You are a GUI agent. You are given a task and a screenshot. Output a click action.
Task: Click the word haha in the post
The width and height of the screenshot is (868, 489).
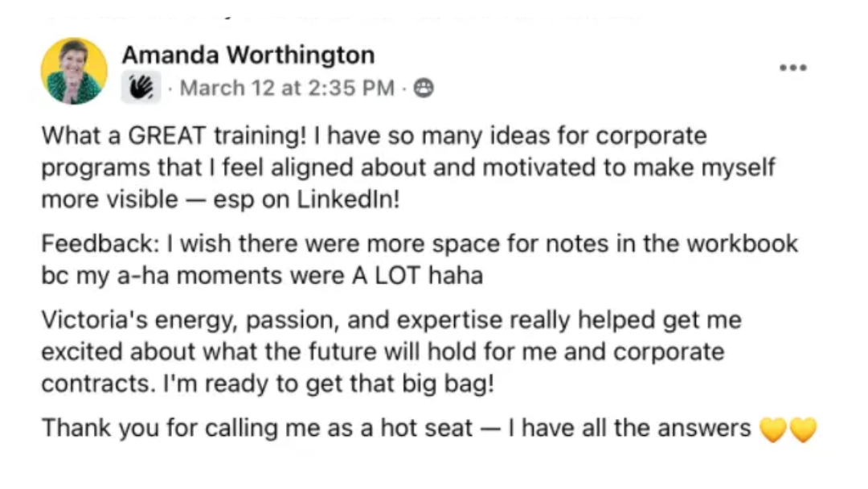point(456,276)
